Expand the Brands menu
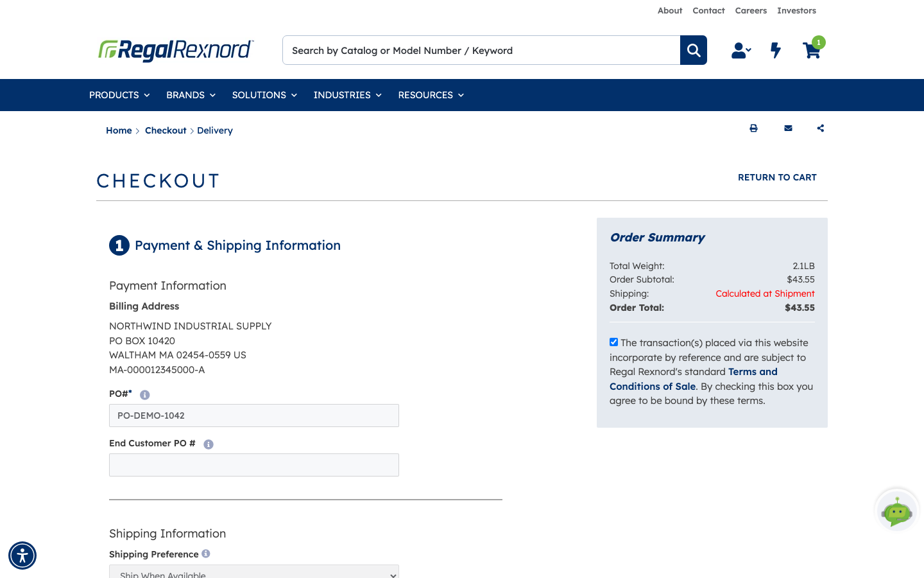924x578 pixels. (x=191, y=95)
